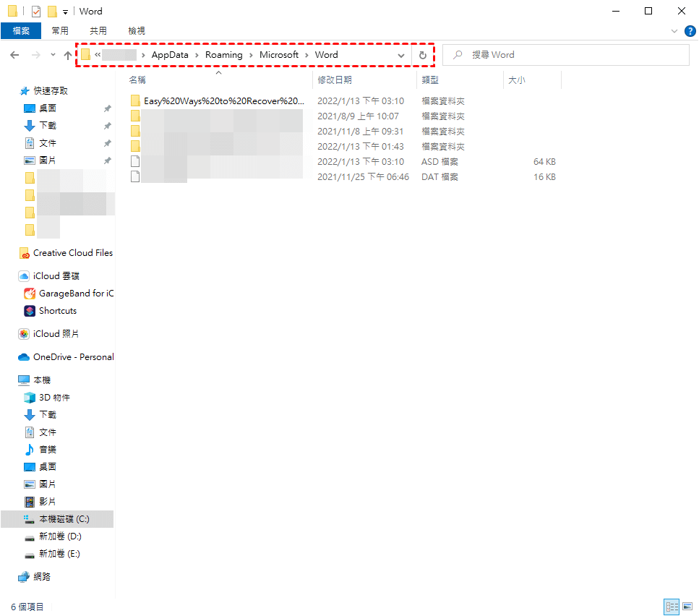Select the ASD 檔案 file row

343,162
